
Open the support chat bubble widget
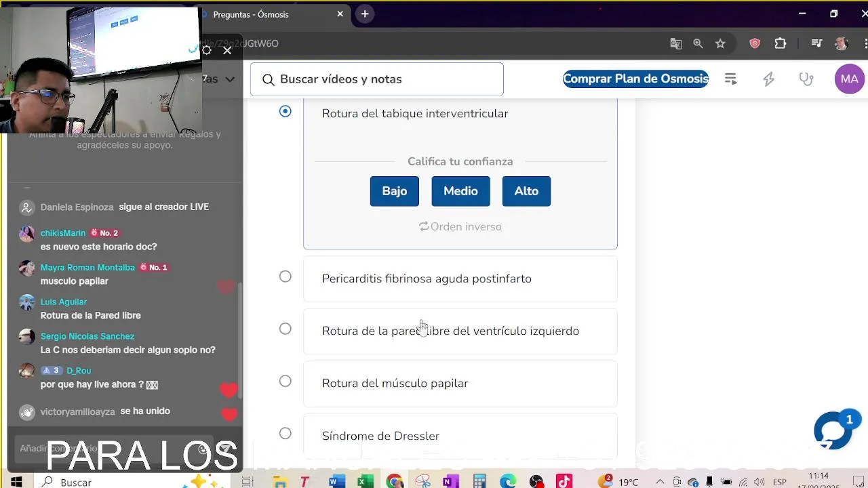[x=833, y=430]
